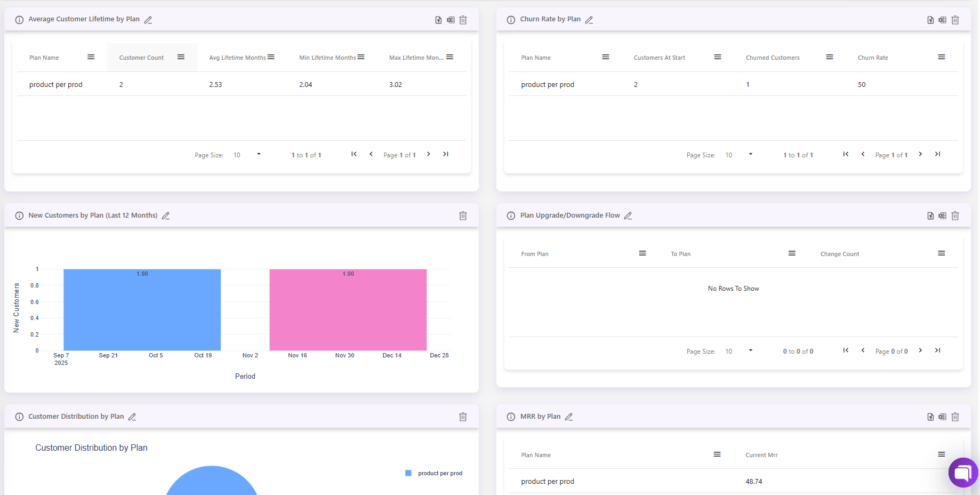Open Current Mrr column menu

(942, 454)
